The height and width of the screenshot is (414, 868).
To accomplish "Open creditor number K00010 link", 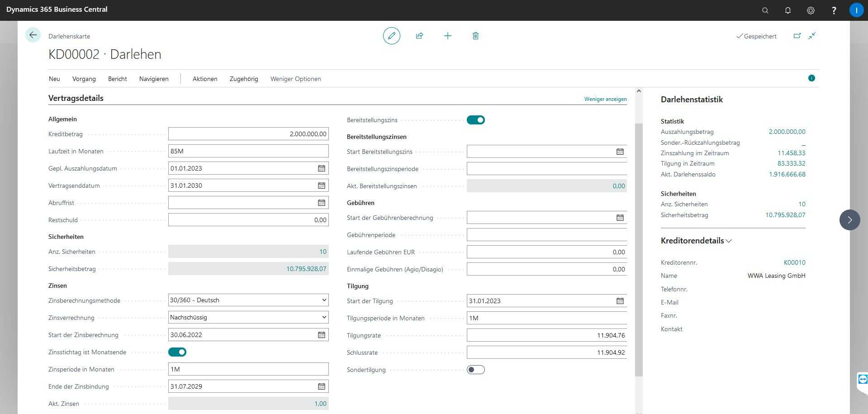I will point(794,262).
